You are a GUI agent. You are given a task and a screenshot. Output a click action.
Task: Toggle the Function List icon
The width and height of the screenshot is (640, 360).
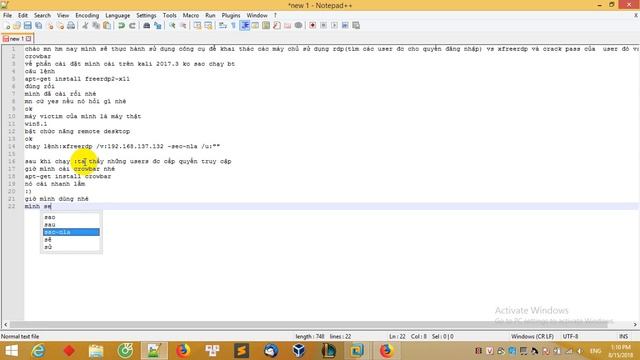pyautogui.click(x=277, y=26)
